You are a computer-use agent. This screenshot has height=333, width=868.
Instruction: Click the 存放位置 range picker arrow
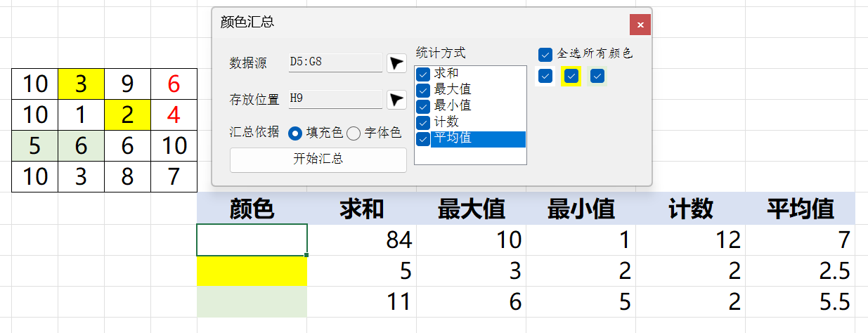[x=397, y=100]
